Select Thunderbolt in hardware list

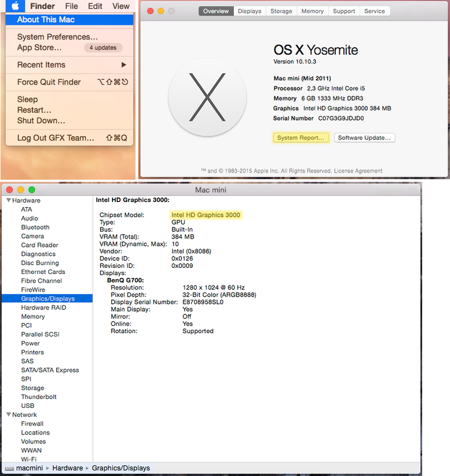(39, 397)
